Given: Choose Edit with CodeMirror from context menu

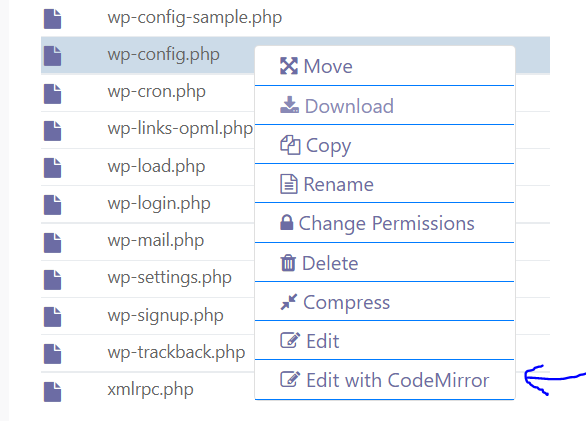Looking at the screenshot, I should (x=385, y=380).
